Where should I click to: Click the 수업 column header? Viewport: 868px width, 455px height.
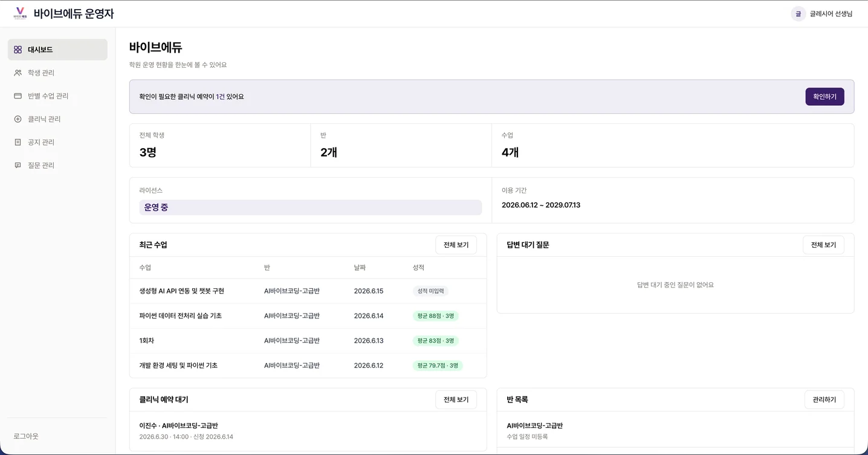pos(145,267)
